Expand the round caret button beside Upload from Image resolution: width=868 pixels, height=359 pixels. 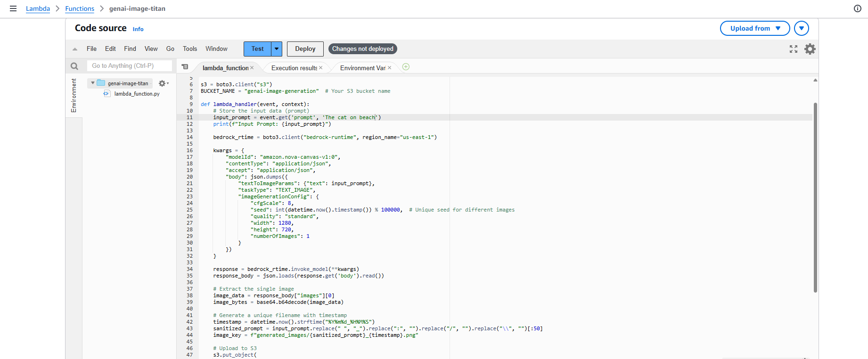pos(802,28)
